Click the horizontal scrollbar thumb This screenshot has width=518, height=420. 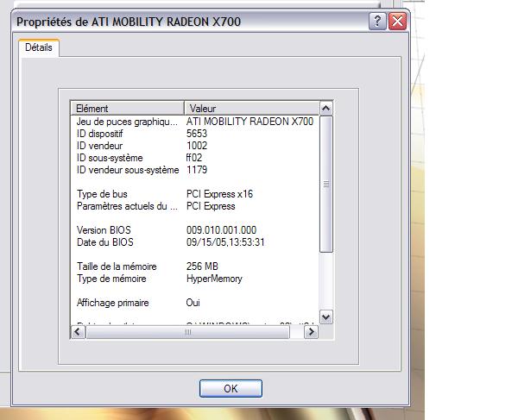[187, 332]
